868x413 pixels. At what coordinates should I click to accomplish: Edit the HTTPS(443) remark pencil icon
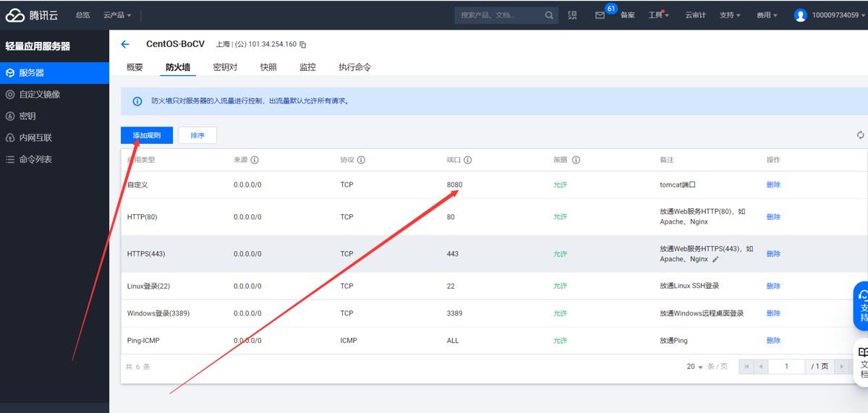715,259
